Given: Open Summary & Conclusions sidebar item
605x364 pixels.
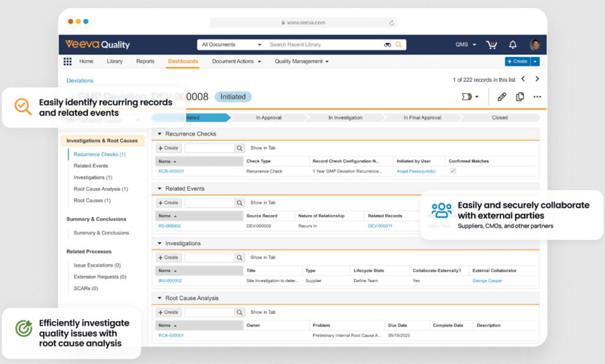Looking at the screenshot, I should click(101, 233).
